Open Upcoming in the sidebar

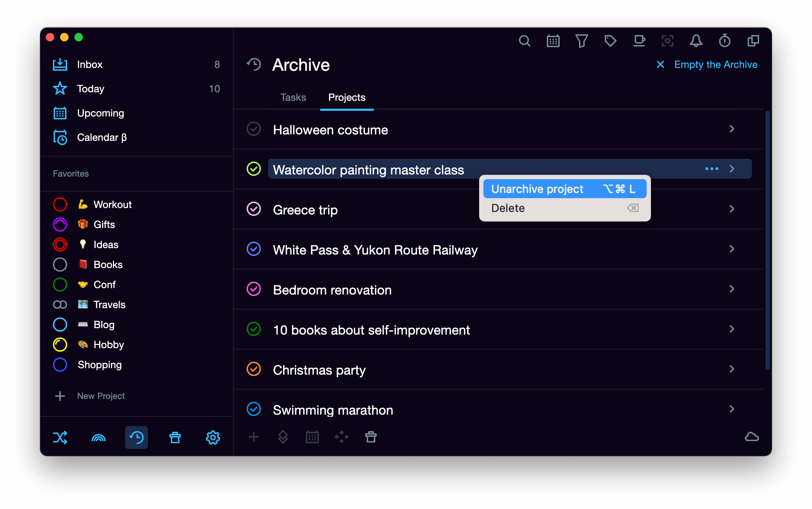(137, 113)
